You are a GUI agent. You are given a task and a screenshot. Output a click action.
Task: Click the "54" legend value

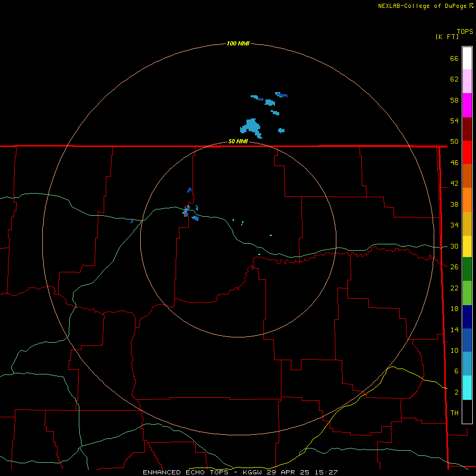[454, 121]
